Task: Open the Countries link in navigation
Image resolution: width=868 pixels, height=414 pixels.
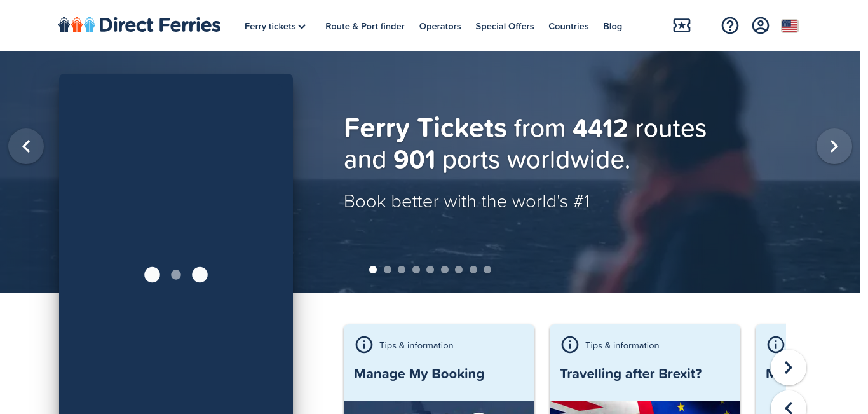Action: [569, 26]
